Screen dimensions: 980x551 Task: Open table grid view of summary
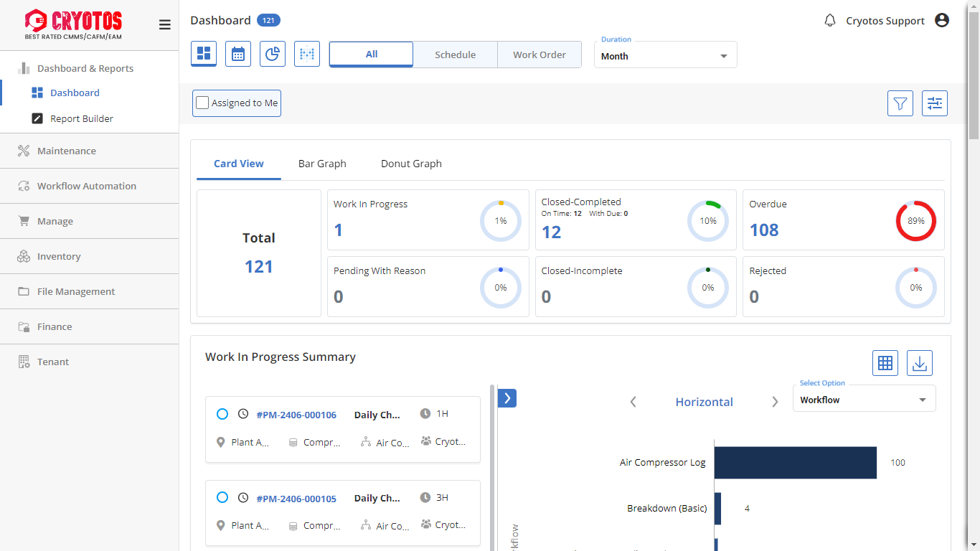pos(885,363)
